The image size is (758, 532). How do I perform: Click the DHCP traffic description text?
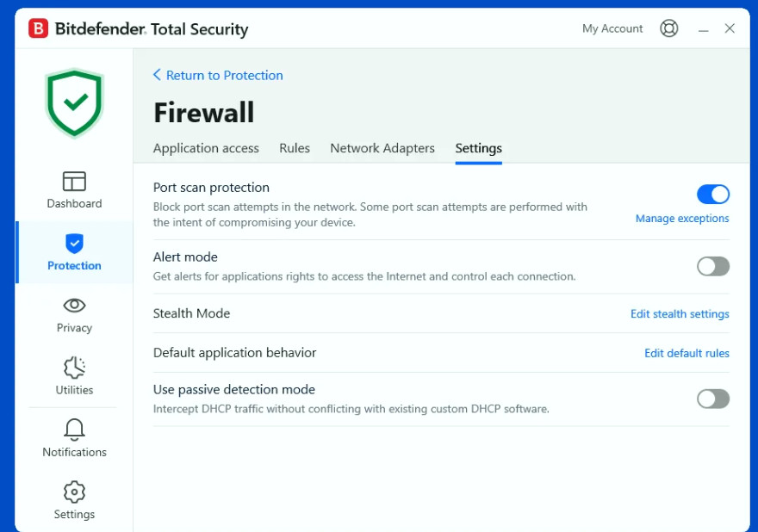tap(351, 409)
